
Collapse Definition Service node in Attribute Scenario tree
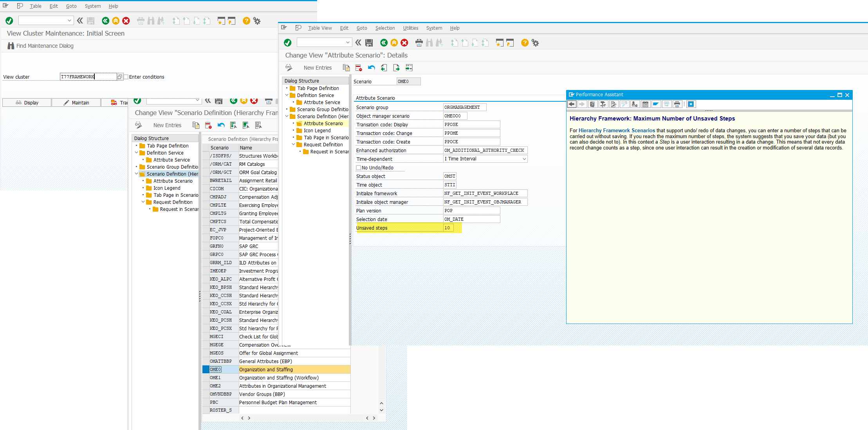pyautogui.click(x=287, y=95)
